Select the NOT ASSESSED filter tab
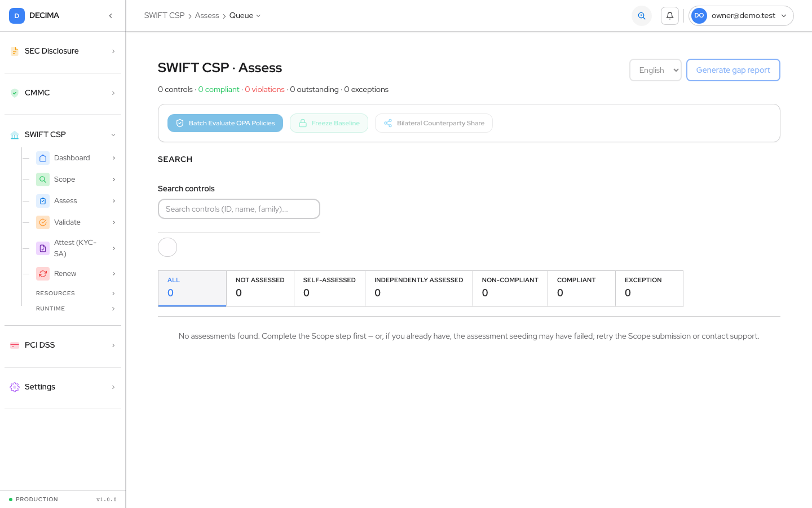 tap(260, 288)
